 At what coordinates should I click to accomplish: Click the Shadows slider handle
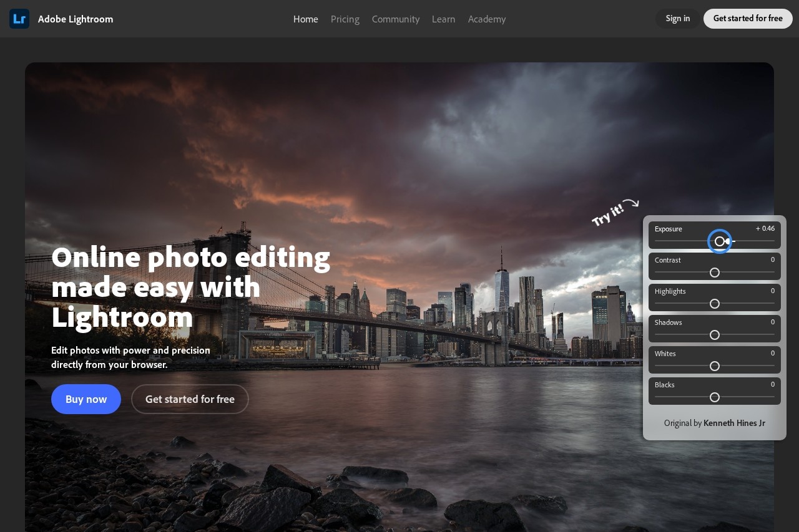(x=715, y=335)
